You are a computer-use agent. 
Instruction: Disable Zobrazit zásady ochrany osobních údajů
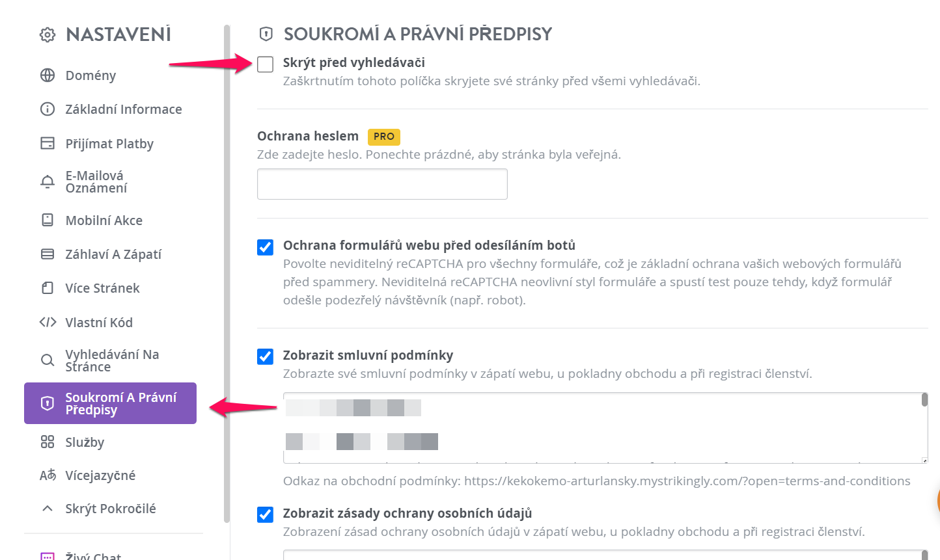pos(265,514)
